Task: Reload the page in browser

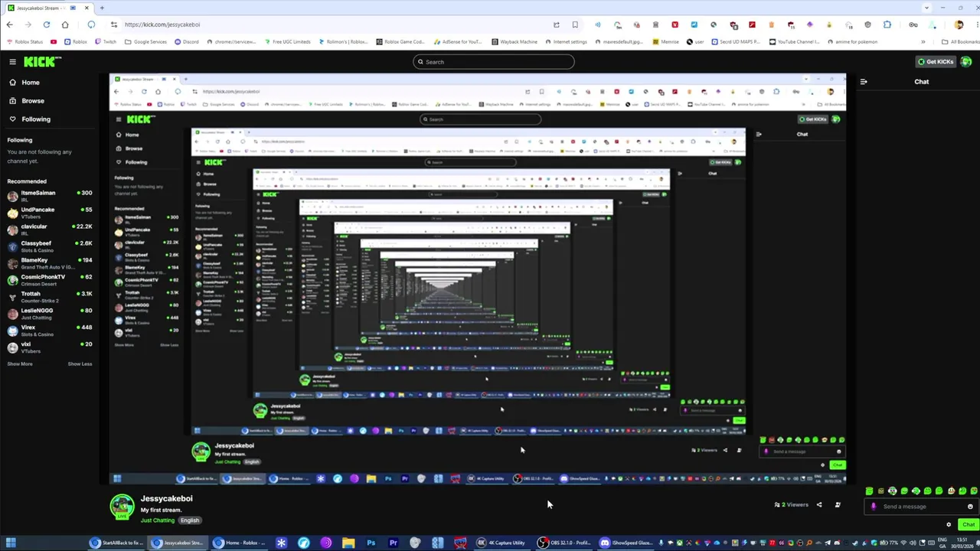Action: (x=47, y=24)
